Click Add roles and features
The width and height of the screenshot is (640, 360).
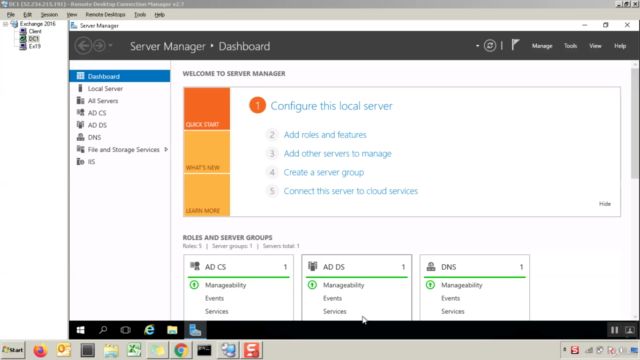point(325,135)
